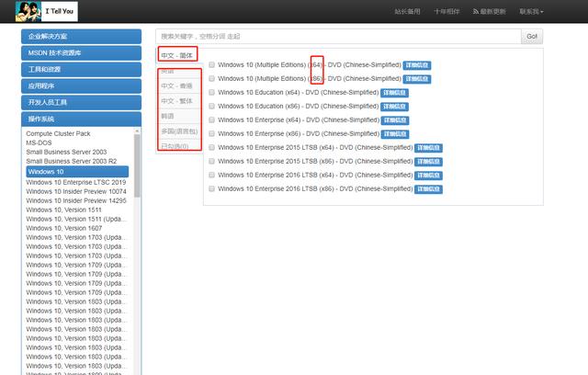Select Compute Cluster Pack in the list

(58, 133)
